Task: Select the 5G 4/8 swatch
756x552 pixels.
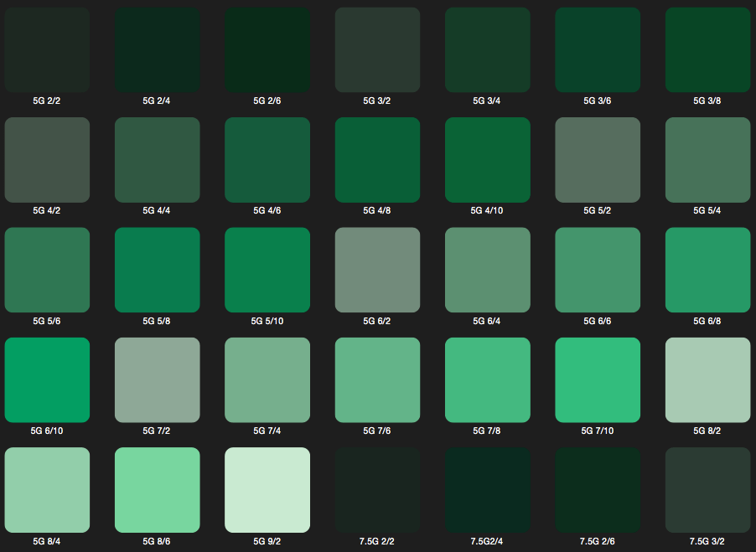Action: (377, 160)
